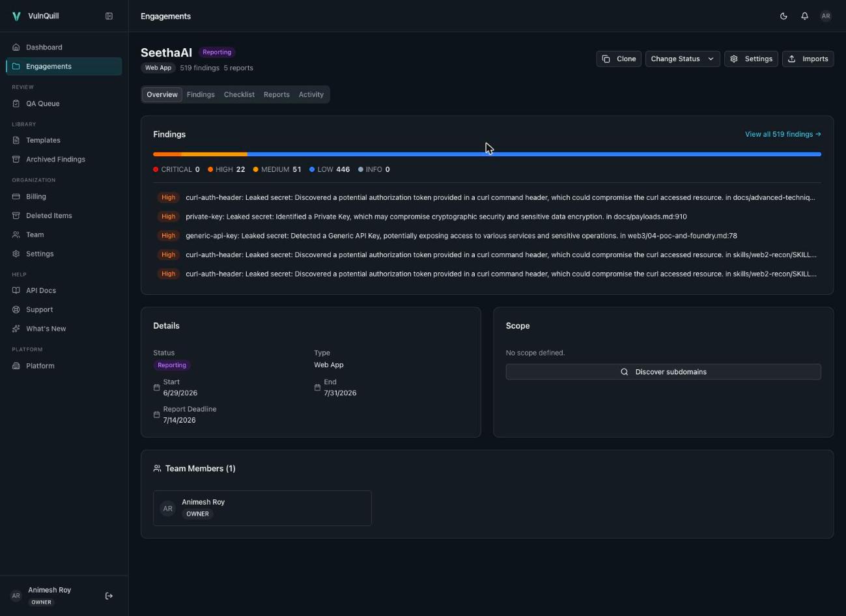The height and width of the screenshot is (616, 846).
Task: Click the Support lifebuoy icon
Action: 16,310
